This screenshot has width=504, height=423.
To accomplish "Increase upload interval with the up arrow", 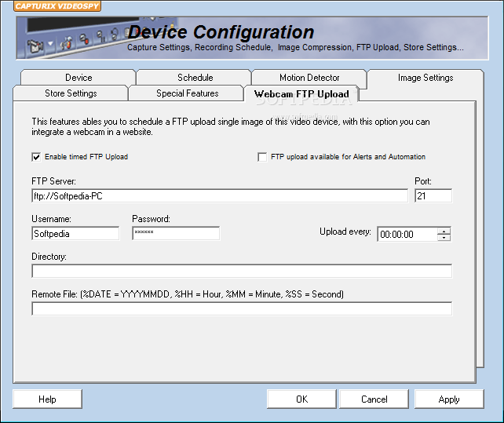I will pyautogui.click(x=444, y=231).
